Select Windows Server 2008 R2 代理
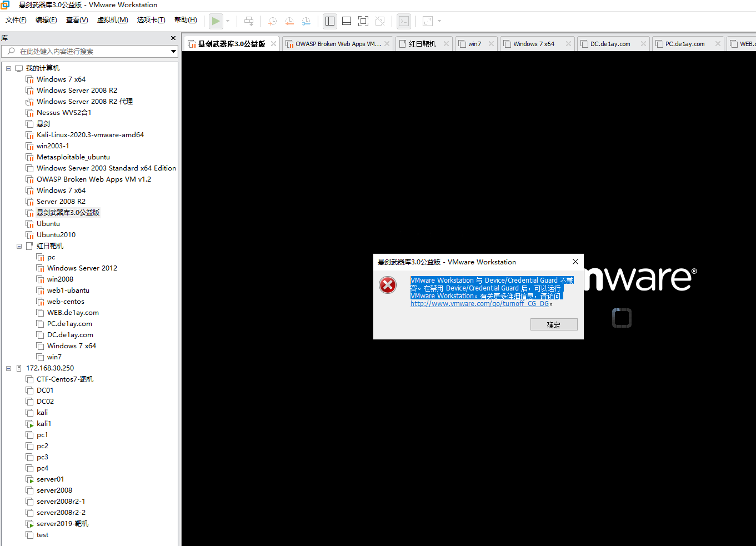 (84, 102)
